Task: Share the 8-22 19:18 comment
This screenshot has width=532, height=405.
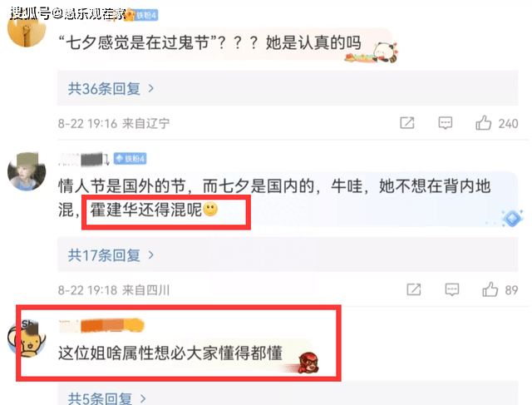Action: [x=414, y=289]
